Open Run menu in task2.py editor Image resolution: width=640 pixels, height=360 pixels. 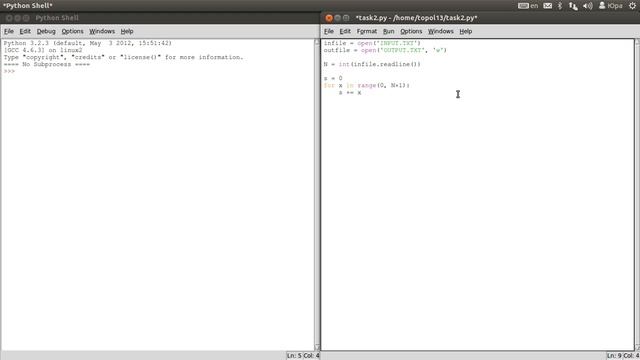pos(389,31)
